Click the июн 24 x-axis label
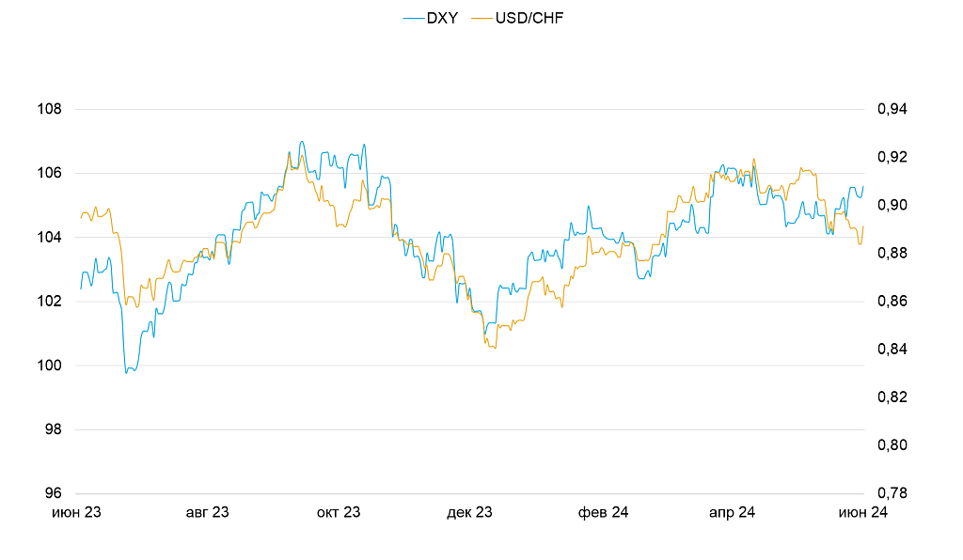 click(863, 512)
